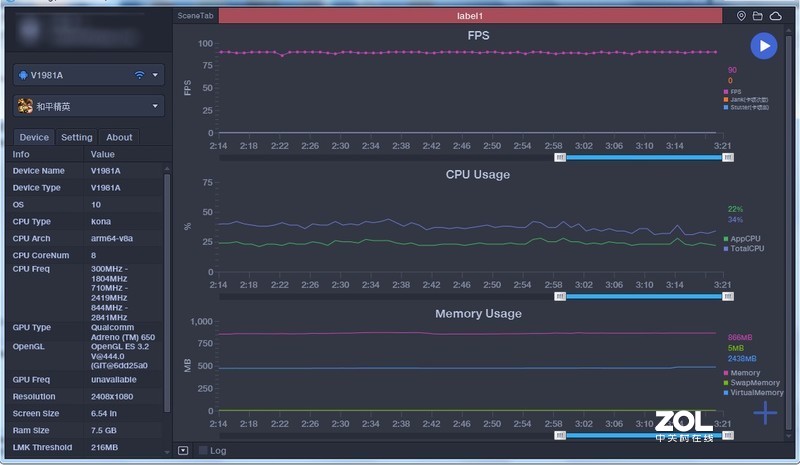Open the folder icon in top bar
The image size is (800, 465).
(x=758, y=16)
